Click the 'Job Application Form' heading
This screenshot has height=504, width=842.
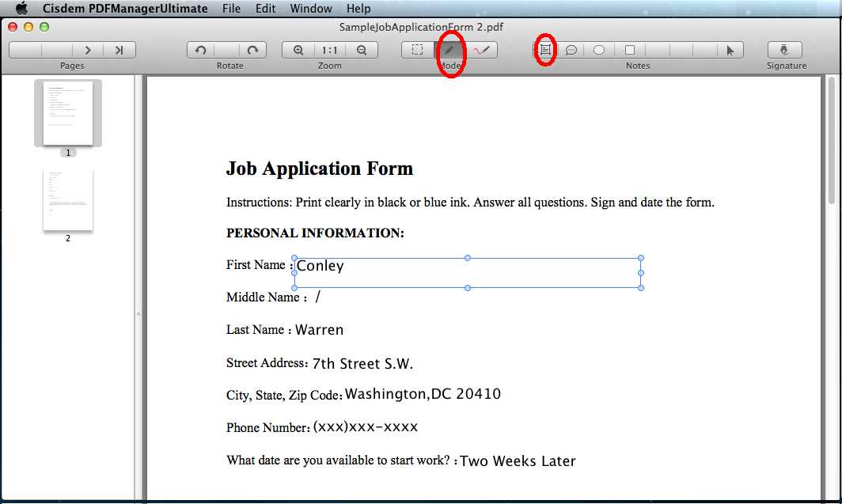click(320, 169)
